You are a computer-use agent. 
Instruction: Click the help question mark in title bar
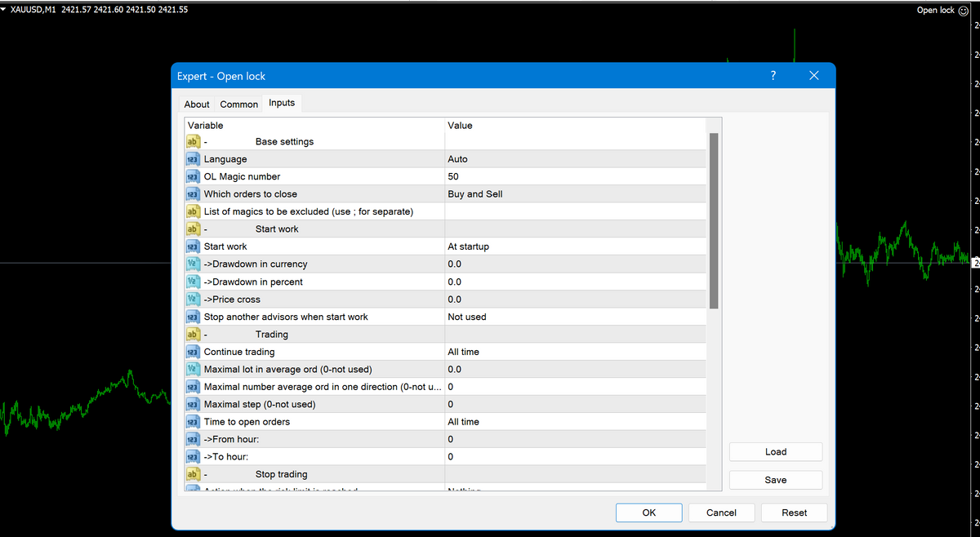773,76
